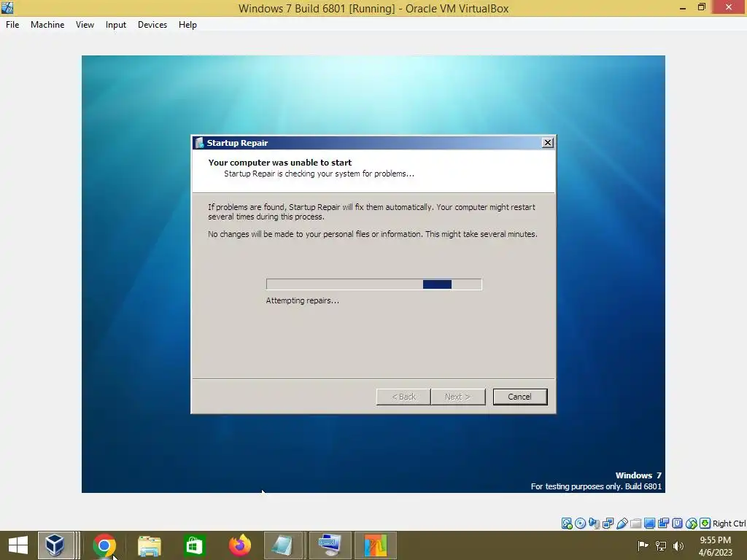The width and height of the screenshot is (747, 560).
Task: Open the View menu
Action: [x=85, y=25]
